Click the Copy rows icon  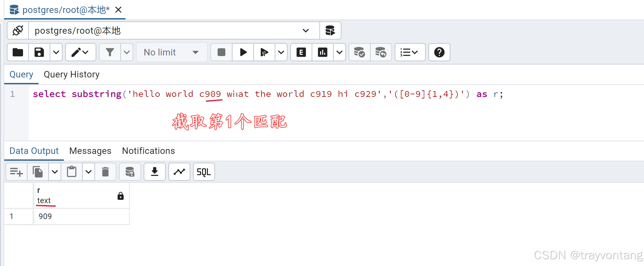tap(38, 172)
